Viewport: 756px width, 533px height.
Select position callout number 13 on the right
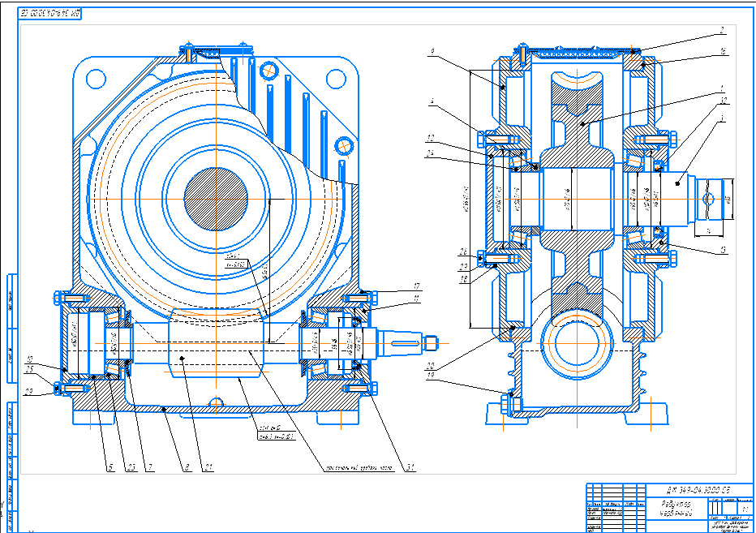coord(720,251)
